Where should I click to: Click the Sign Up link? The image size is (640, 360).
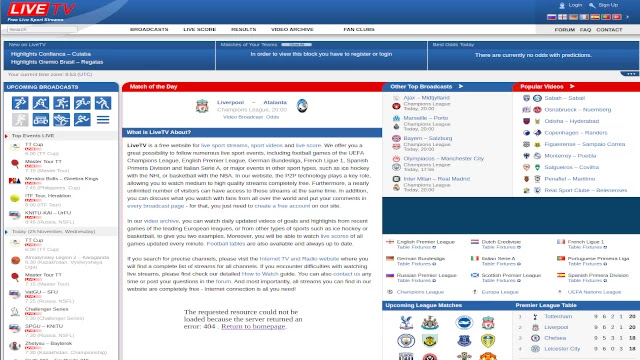(x=608, y=5)
